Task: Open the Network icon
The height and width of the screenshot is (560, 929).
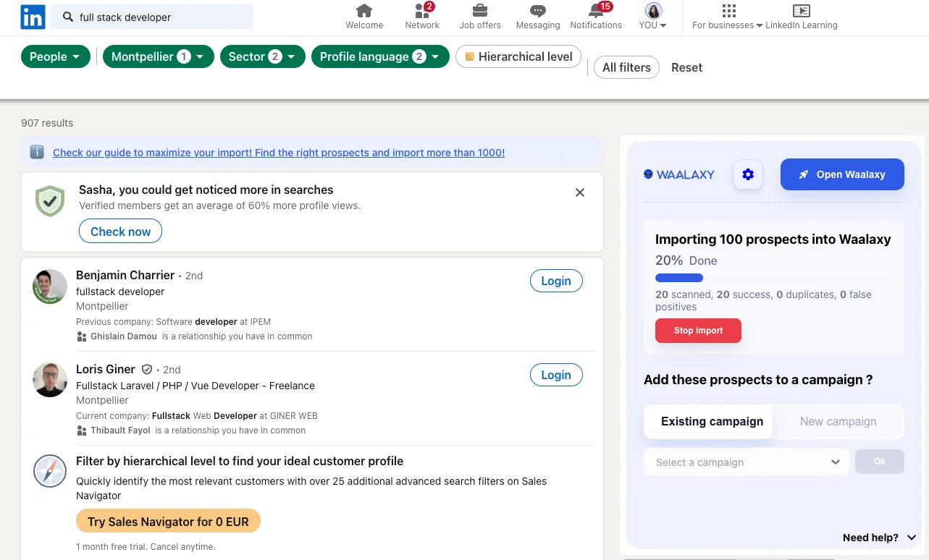Action: [422, 11]
